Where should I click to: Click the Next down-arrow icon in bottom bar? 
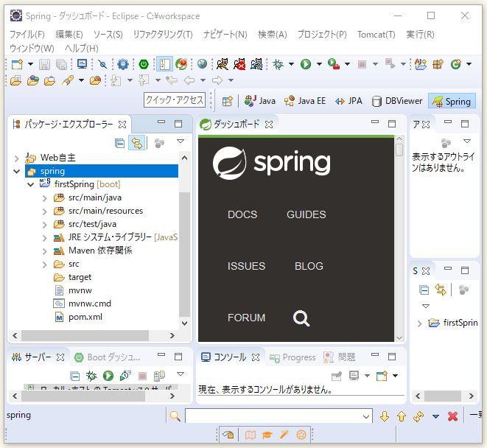(385, 416)
